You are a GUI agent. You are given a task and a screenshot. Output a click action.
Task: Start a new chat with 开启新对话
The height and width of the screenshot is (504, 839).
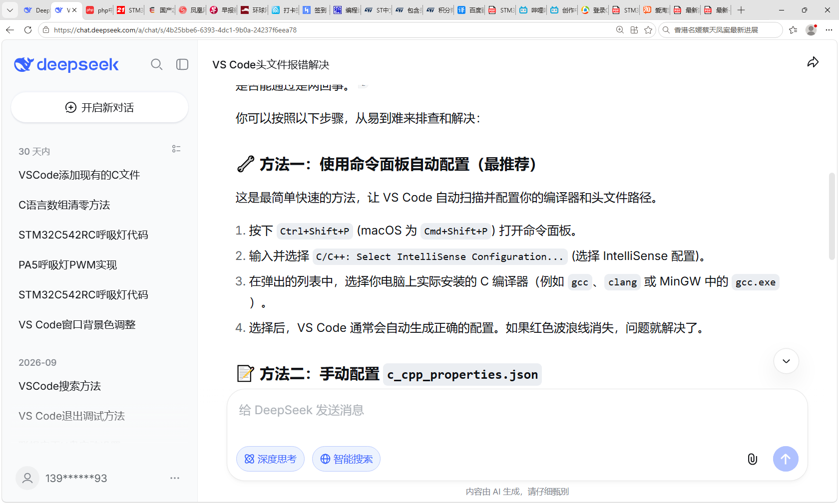click(100, 107)
